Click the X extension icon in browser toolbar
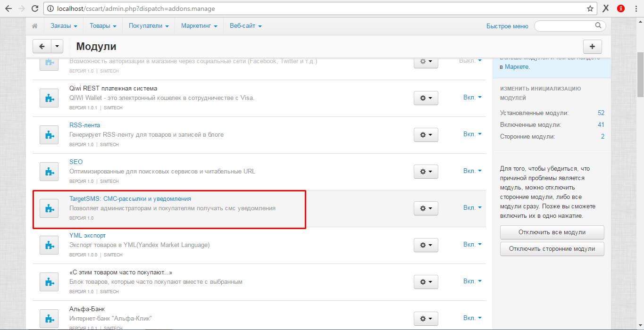This screenshot has width=644, height=330. point(605,8)
